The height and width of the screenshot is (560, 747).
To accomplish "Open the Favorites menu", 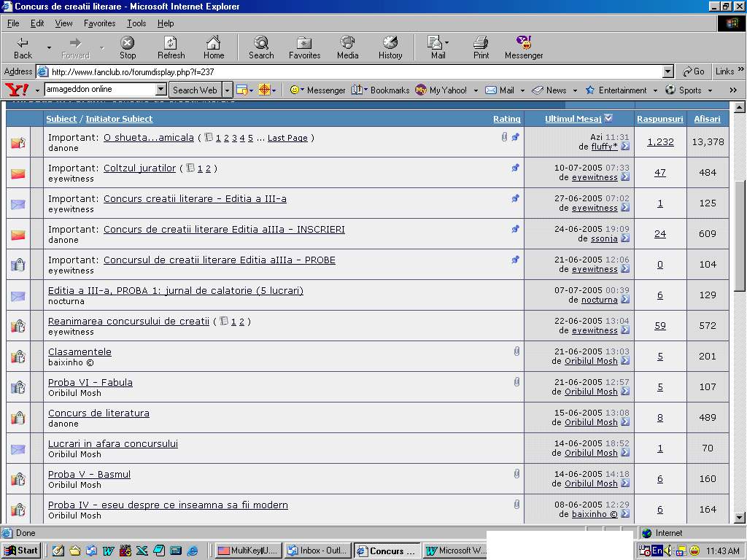I will (x=99, y=23).
